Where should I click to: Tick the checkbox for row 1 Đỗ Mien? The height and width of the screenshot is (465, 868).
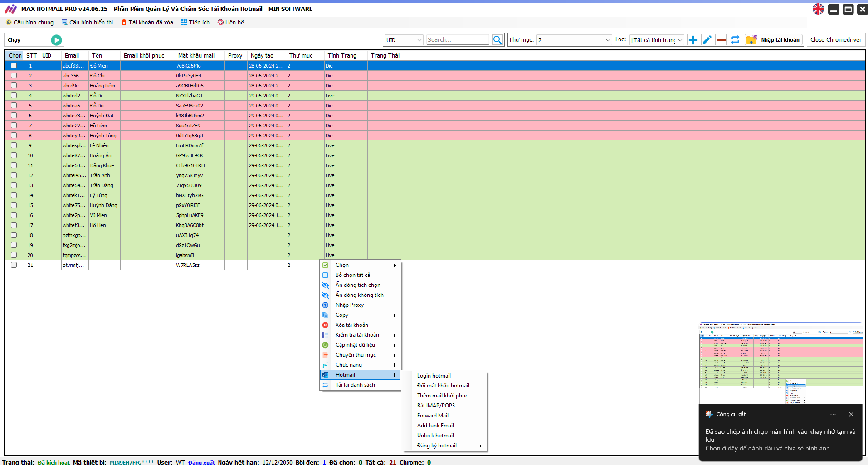(x=14, y=66)
